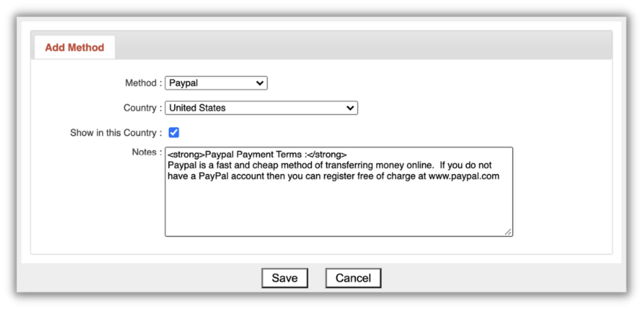Open the Country dropdown showing United States
Image resolution: width=644 pixels, height=309 pixels.
(x=261, y=108)
